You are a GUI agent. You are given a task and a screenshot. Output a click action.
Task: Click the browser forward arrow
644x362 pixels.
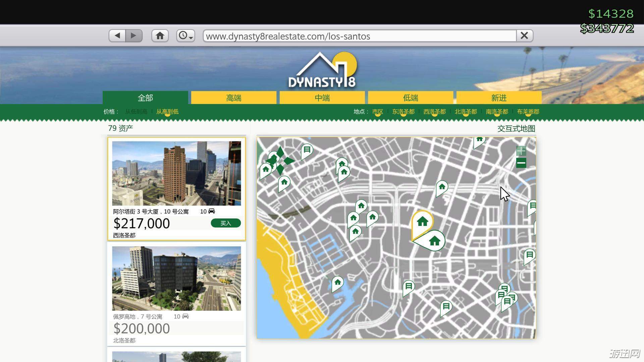pos(134,36)
